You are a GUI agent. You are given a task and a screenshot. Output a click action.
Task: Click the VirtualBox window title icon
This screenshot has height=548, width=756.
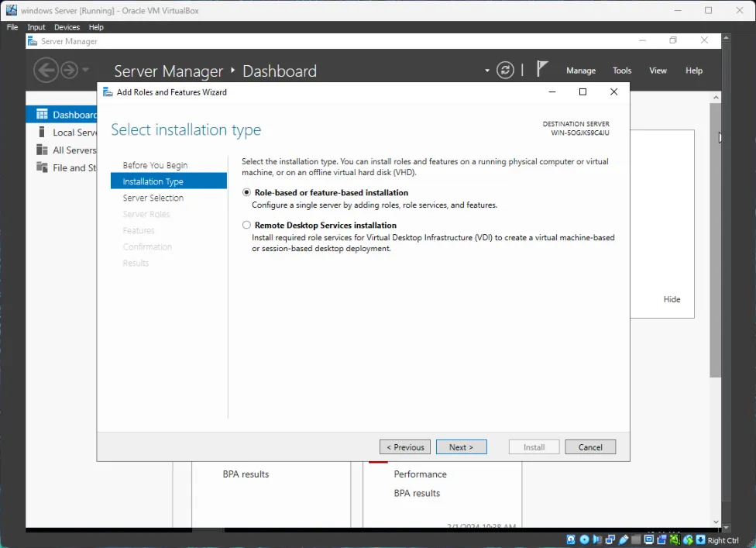coord(11,10)
